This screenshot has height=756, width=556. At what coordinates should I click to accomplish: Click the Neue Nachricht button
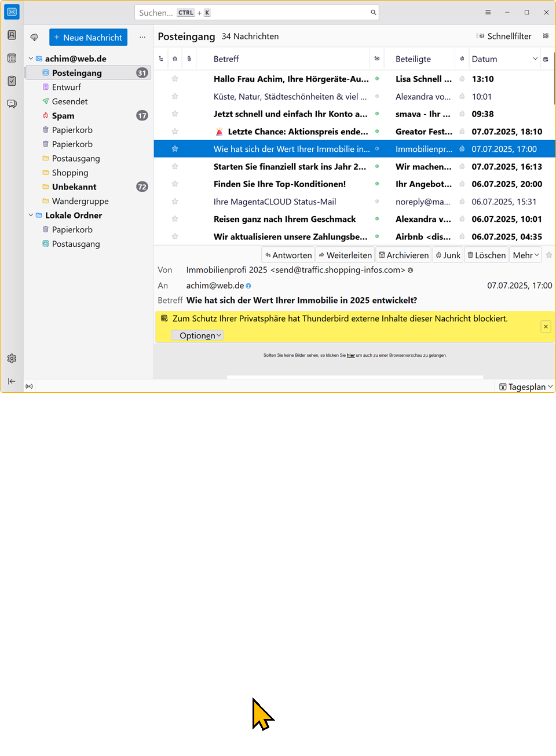[x=88, y=37]
